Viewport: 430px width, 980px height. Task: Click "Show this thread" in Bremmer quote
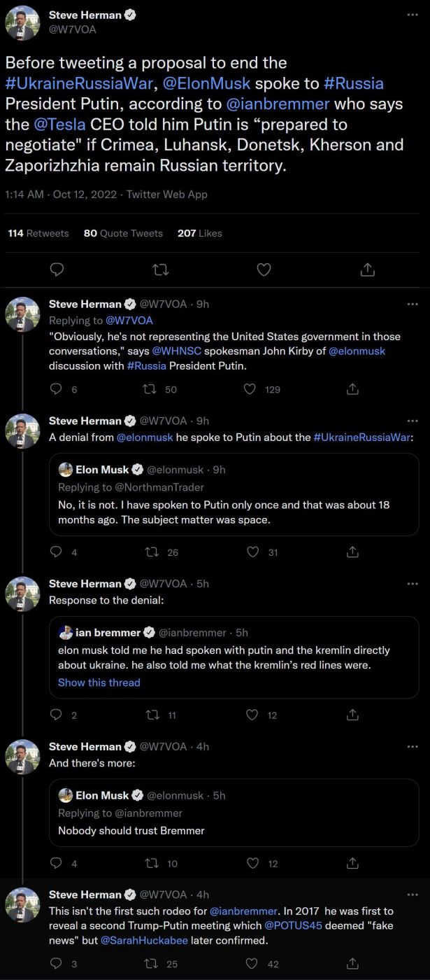(99, 682)
